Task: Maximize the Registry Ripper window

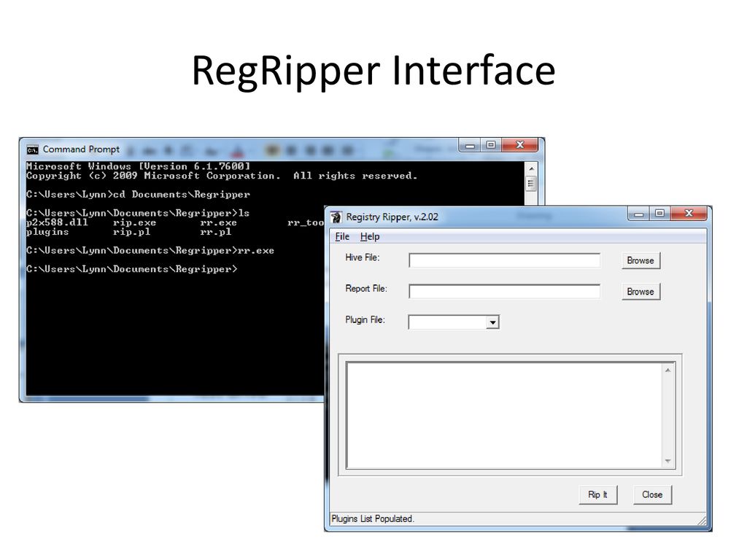Action: (659, 214)
